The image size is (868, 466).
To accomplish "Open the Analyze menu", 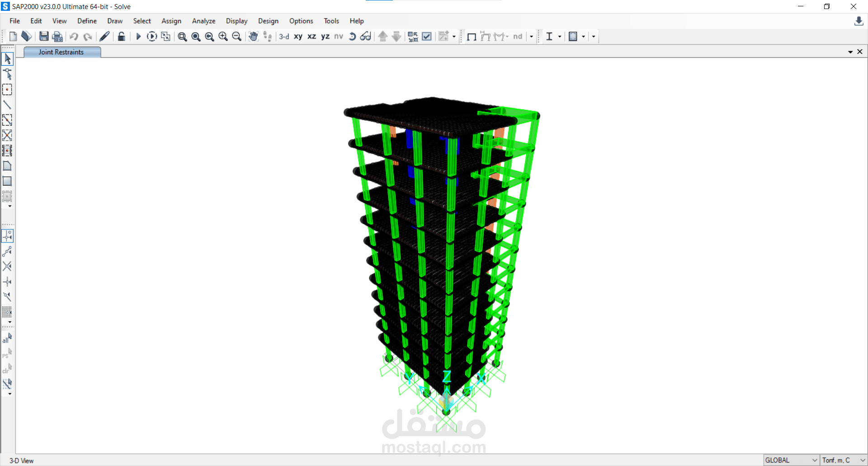I will click(x=203, y=21).
